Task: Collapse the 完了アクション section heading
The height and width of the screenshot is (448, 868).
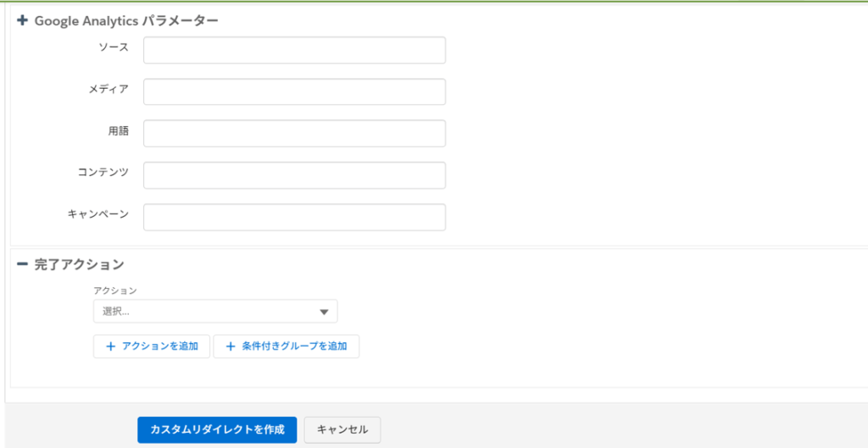Action: pos(80,264)
